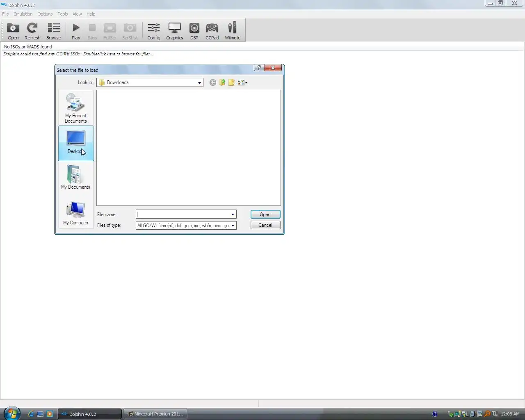Select My Recent Documents in places bar
The image size is (525, 420).
pos(76,108)
